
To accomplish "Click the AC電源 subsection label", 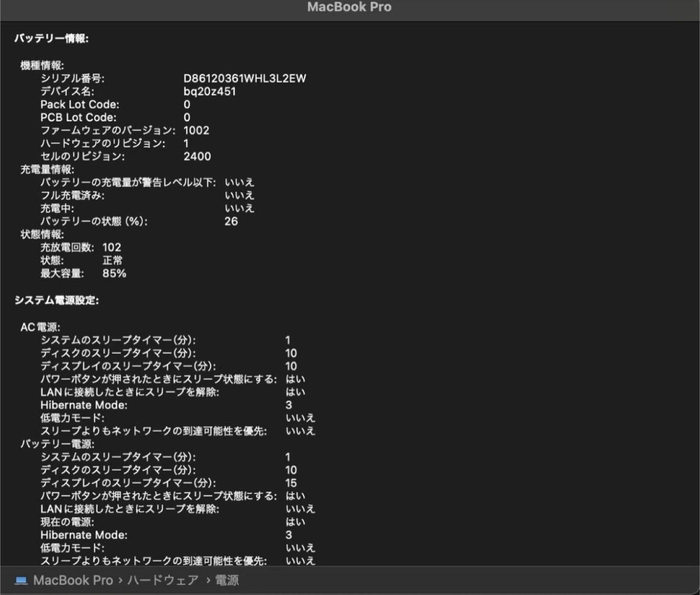I will (x=40, y=327).
